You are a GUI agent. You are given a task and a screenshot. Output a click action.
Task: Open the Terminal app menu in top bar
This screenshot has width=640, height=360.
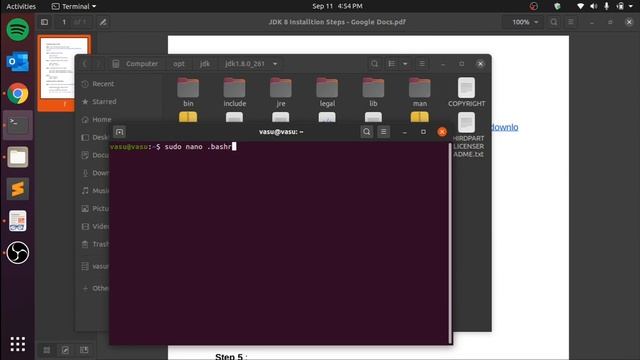74,6
